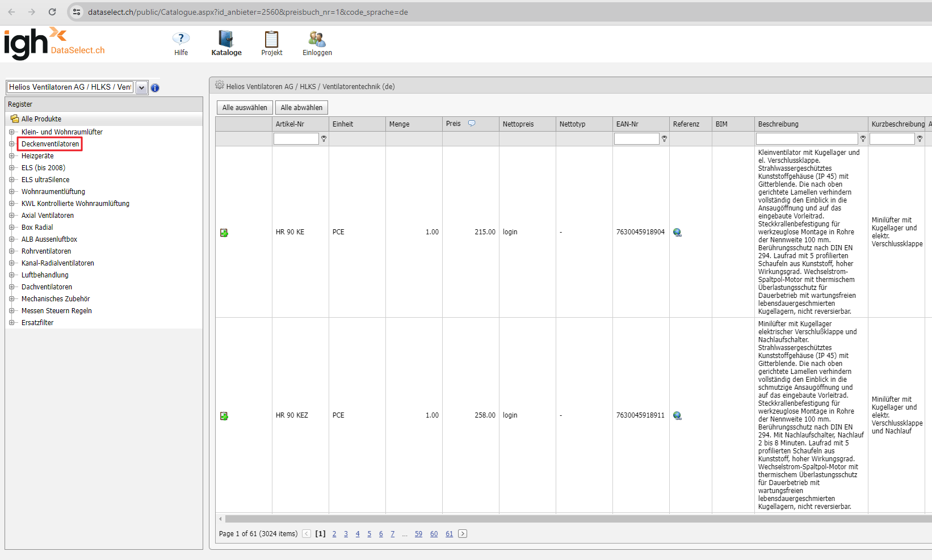The width and height of the screenshot is (932, 560).
Task: Select Messen Steuern Regeln category
Action: point(57,310)
